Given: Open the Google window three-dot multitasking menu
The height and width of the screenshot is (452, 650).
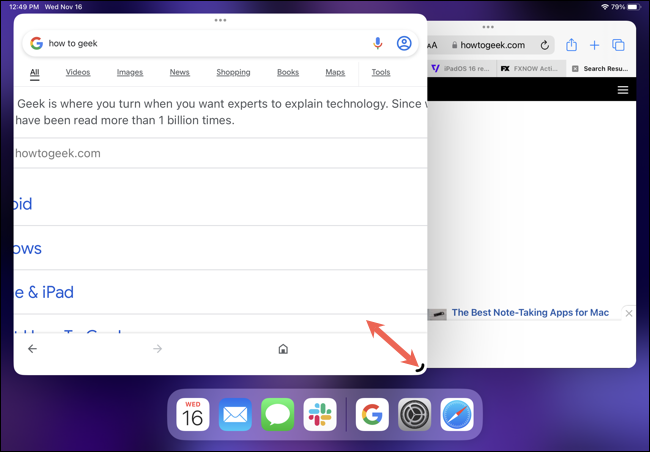Looking at the screenshot, I should point(221,20).
